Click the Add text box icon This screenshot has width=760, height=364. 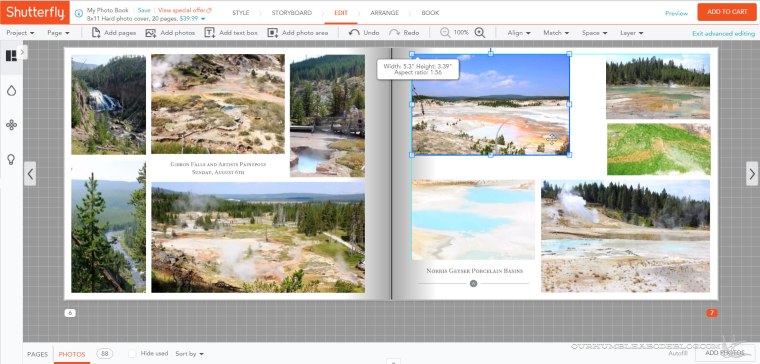209,32
